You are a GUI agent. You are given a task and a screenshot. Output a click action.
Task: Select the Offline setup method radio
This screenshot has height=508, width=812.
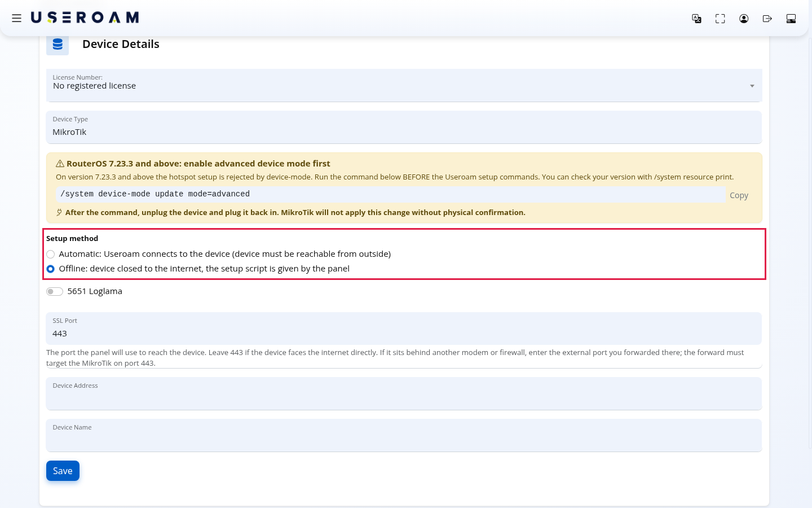[51, 269]
